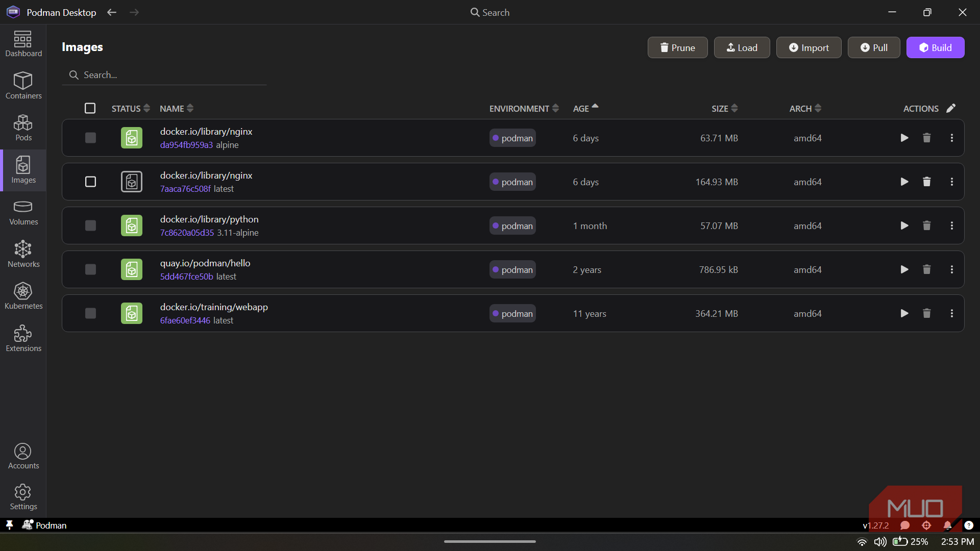Delete the python 3.11-alpine image
Image resolution: width=980 pixels, height=551 pixels.
point(927,226)
